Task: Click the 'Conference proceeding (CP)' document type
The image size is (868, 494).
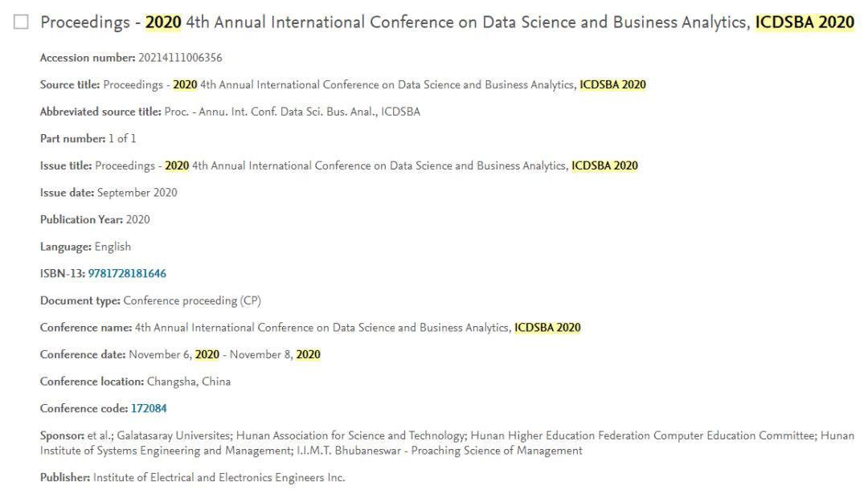Action: tap(192, 300)
